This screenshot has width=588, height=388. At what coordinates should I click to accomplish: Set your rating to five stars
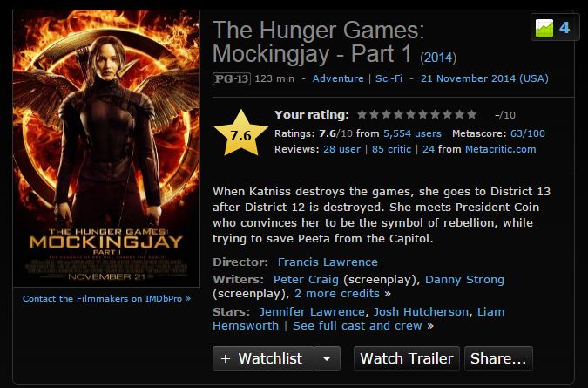pos(410,114)
